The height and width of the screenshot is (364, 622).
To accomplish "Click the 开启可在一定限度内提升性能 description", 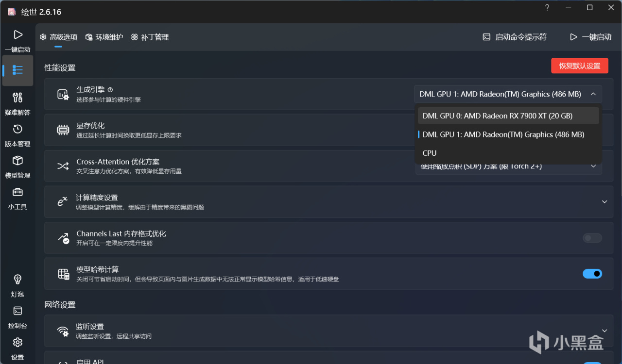I will click(115, 243).
